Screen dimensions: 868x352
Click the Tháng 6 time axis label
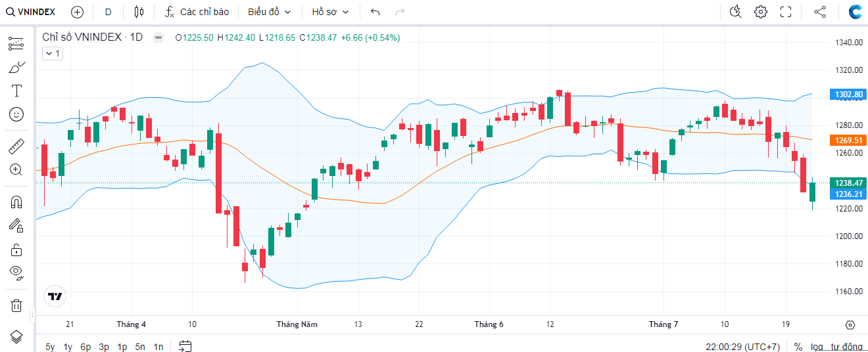pyautogui.click(x=489, y=324)
